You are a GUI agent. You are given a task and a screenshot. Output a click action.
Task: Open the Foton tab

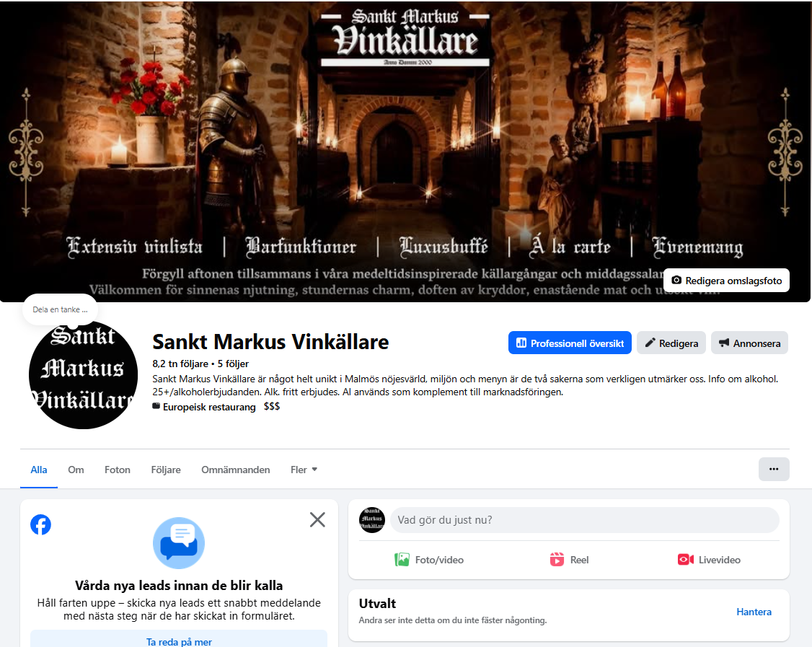[118, 470]
